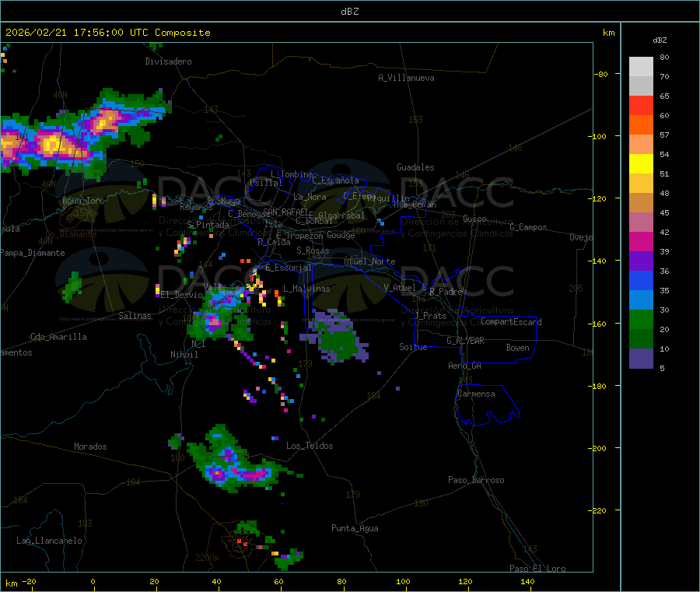The width and height of the screenshot is (700, 592).
Task: Click the C_Española map label
Action: tap(335, 180)
